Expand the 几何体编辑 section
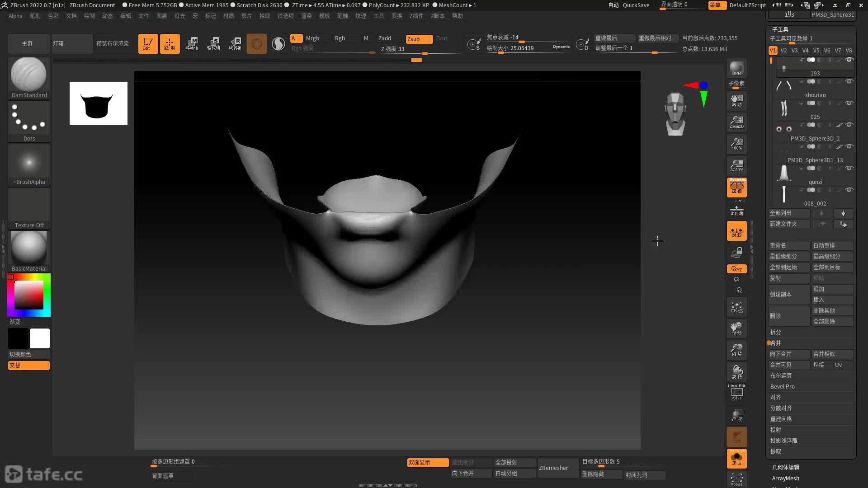 pos(785,467)
